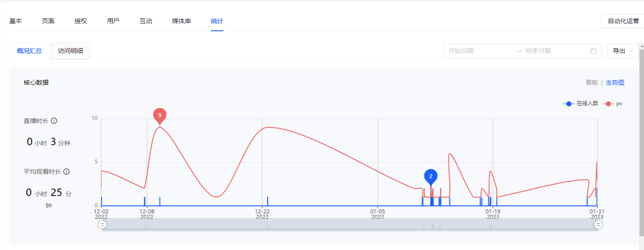
Task: Click the date range arrow separator icon
Action: pyautogui.click(x=519, y=51)
